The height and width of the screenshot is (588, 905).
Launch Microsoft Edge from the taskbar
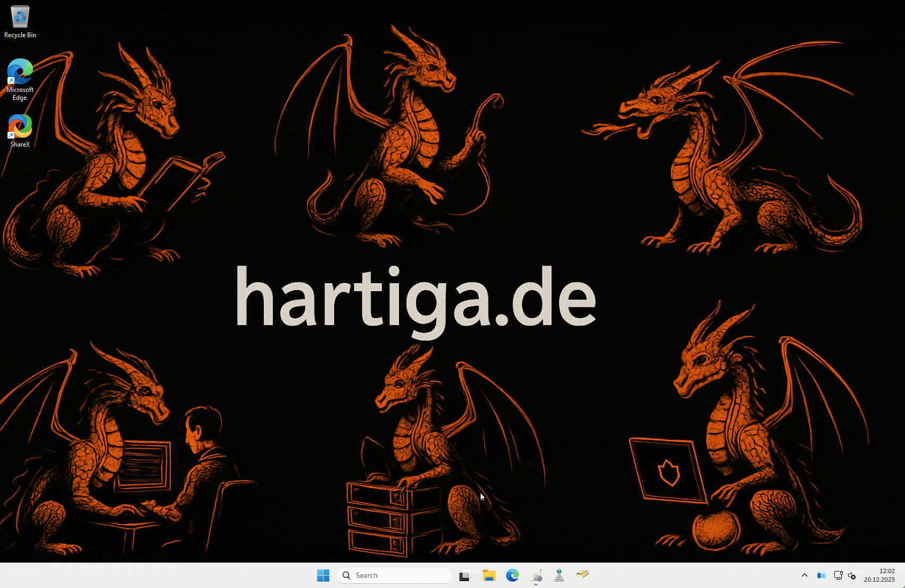[513, 575]
